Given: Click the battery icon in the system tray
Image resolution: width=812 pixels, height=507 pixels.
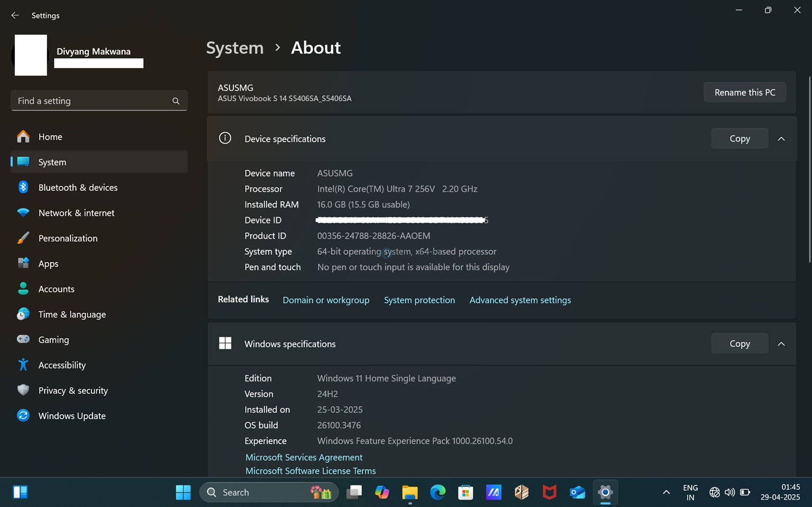Looking at the screenshot, I should 745,492.
